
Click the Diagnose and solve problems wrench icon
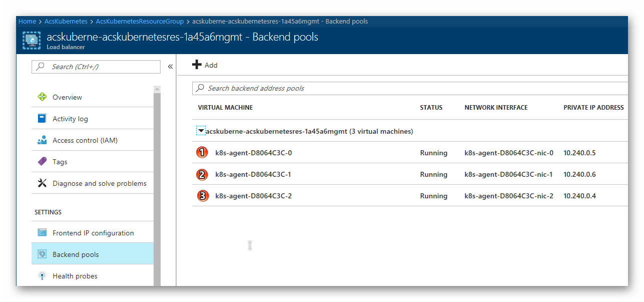(x=42, y=183)
